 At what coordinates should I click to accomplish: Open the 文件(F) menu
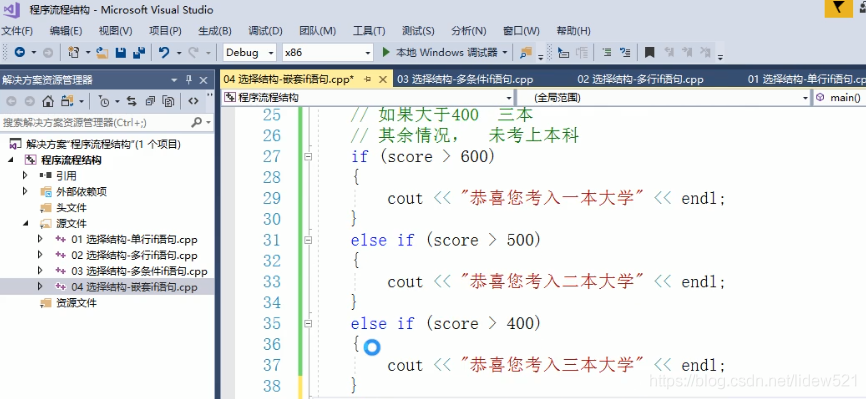(17, 30)
